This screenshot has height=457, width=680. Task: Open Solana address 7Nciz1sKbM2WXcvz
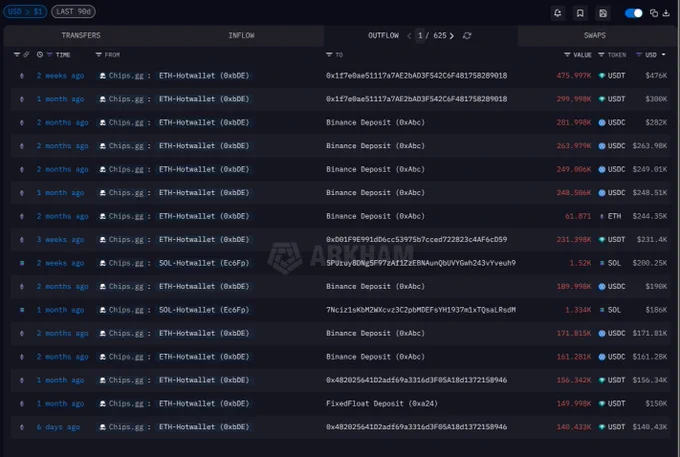click(421, 310)
